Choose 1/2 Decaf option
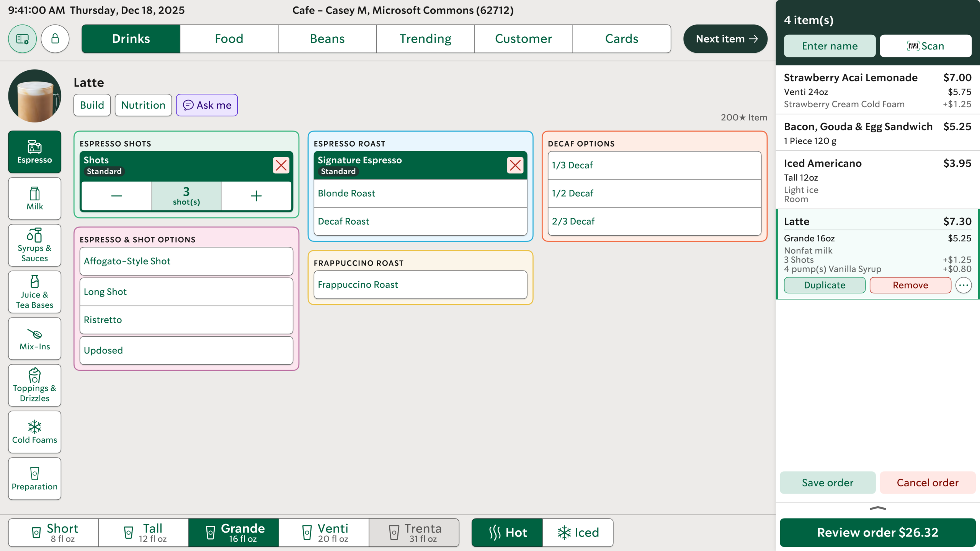980x551 pixels. coord(654,193)
